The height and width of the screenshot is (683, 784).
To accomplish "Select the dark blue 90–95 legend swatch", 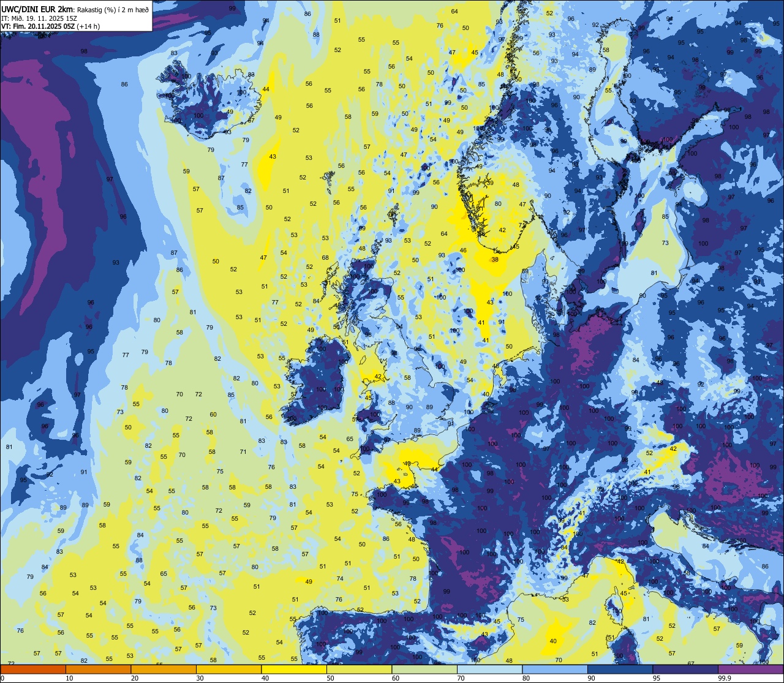I will [620, 669].
